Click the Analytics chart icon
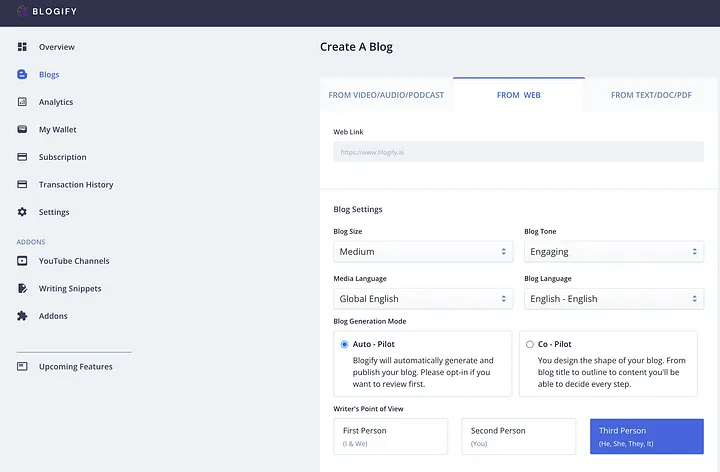 [x=22, y=102]
